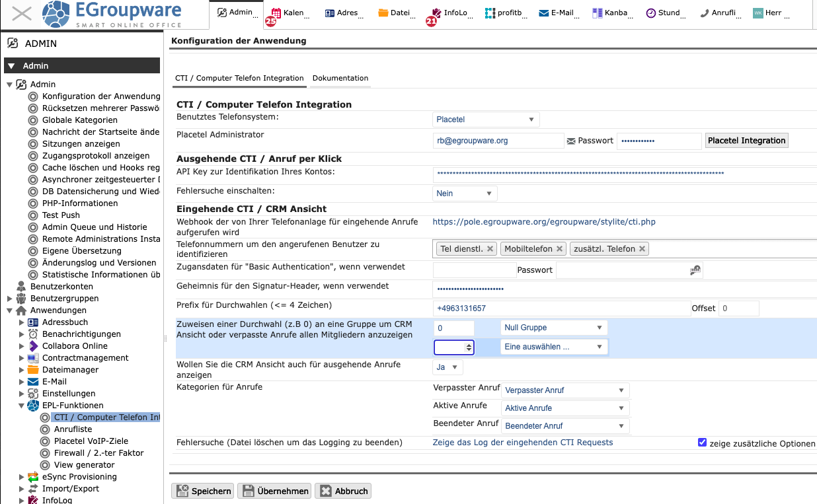Open the Beendeter Anruf category dropdown
This screenshot has height=504, width=817.
tap(566, 426)
